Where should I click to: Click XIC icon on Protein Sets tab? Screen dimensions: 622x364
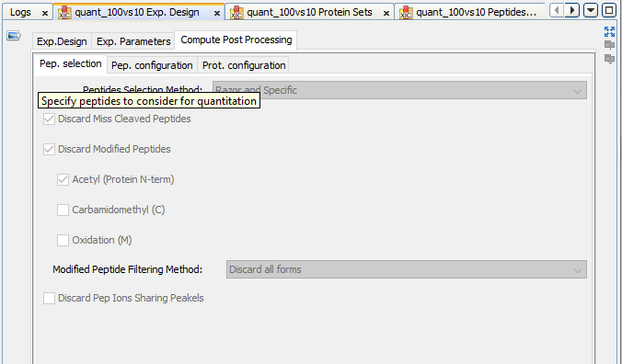[x=236, y=13]
